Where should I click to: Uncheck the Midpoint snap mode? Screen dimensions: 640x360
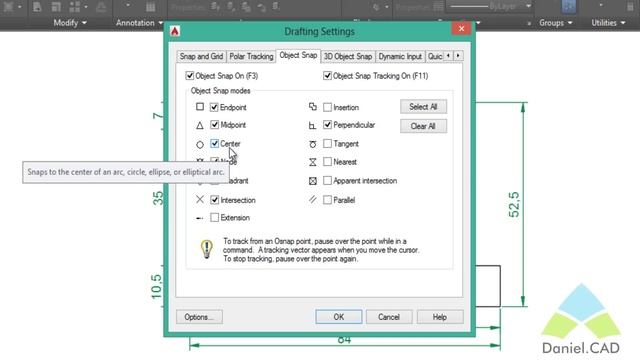tap(214, 125)
